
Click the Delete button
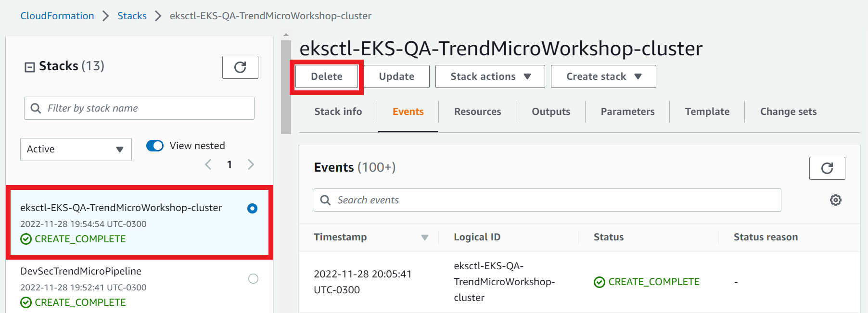point(327,76)
